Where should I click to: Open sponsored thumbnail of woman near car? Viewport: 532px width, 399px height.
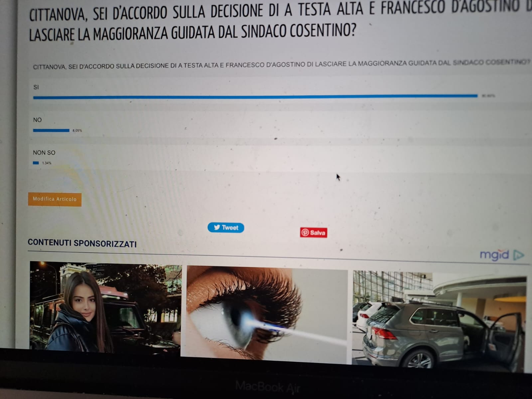[105, 306]
